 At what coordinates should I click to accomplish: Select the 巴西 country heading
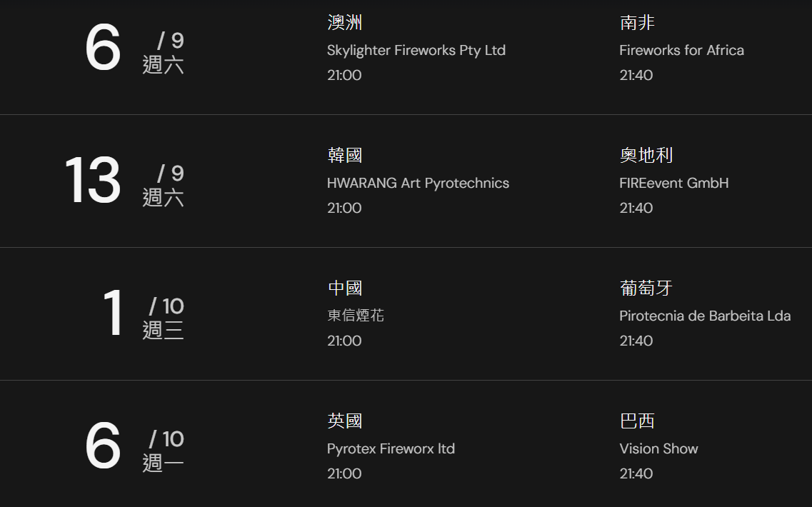637,421
